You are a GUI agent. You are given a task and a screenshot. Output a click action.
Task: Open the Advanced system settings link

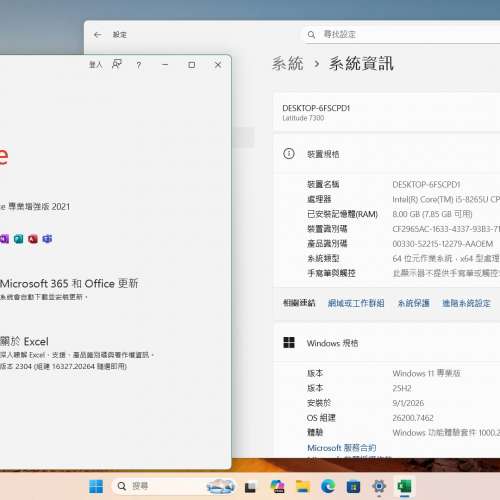click(x=466, y=303)
